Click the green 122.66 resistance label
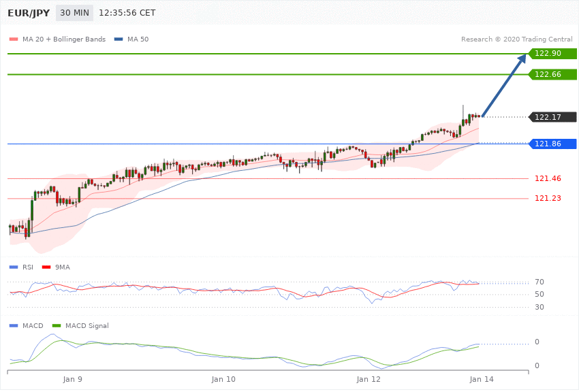The height and width of the screenshot is (392, 579). coord(553,74)
